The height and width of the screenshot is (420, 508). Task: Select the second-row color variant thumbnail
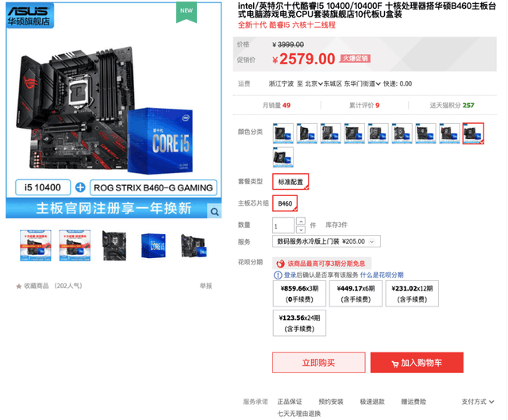pos(283,157)
